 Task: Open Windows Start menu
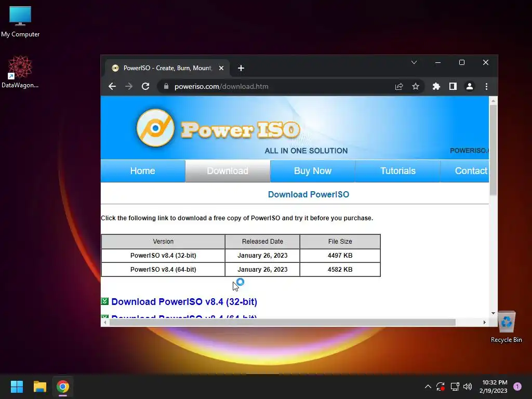click(17, 387)
